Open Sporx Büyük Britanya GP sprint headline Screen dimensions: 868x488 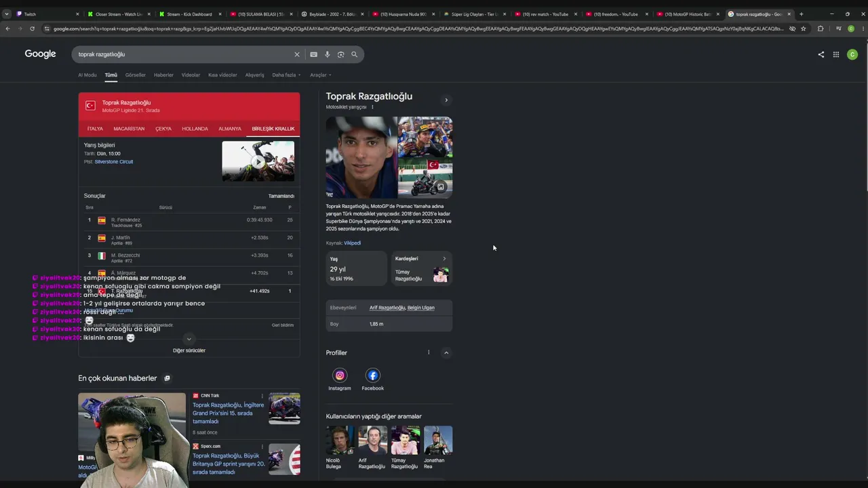point(229,464)
